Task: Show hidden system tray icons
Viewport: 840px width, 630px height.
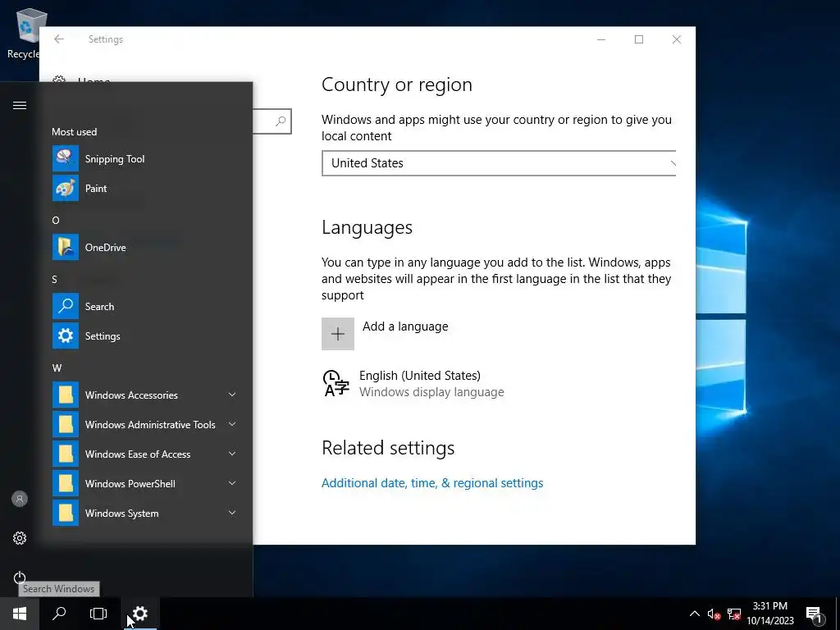Action: tap(694, 614)
